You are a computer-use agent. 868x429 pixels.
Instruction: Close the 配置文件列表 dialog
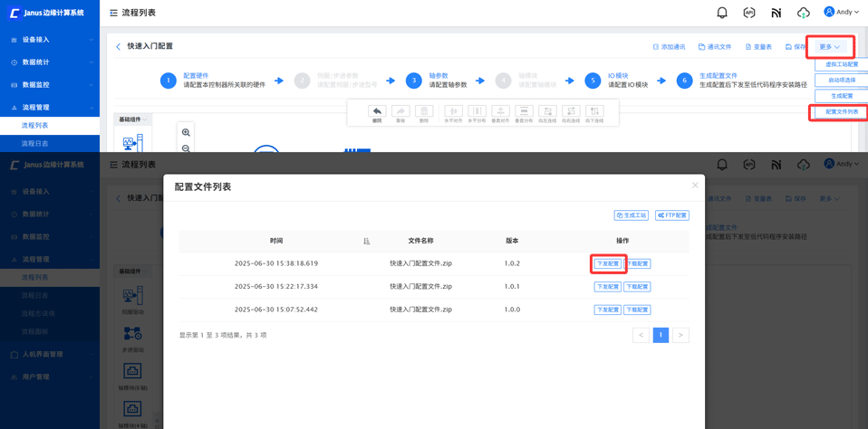pos(695,186)
